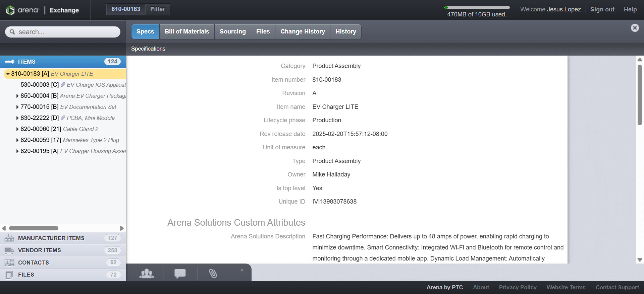Click the Files document icon
This screenshot has width=644, height=294.
point(9,275)
